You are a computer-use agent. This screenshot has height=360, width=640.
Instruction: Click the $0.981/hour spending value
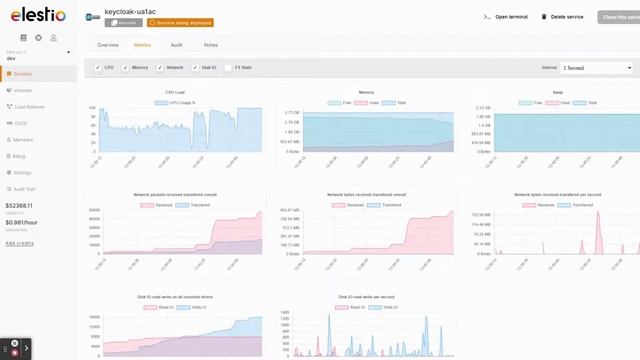(x=21, y=222)
